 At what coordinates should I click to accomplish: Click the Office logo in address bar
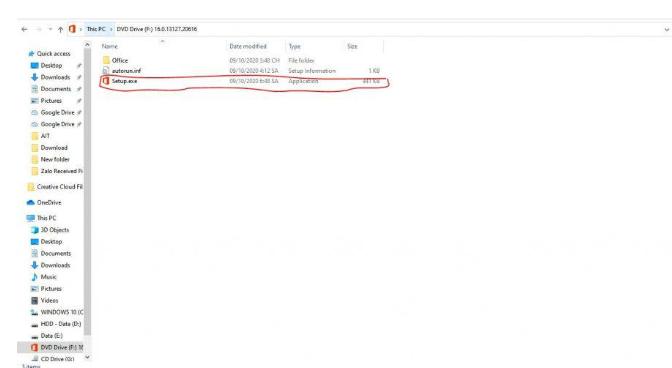point(72,29)
